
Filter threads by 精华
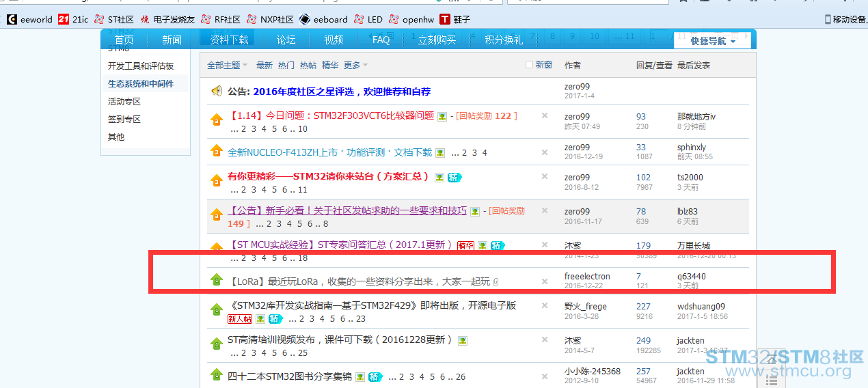(330, 65)
